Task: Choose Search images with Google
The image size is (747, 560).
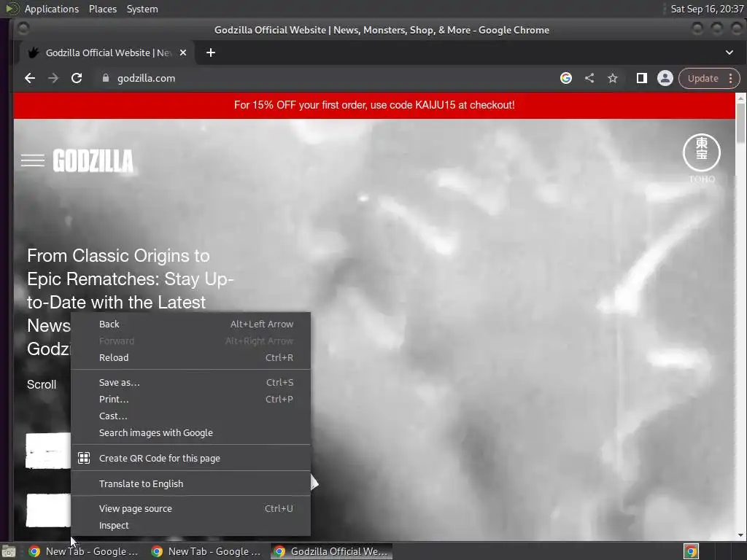Action: pyautogui.click(x=190, y=433)
